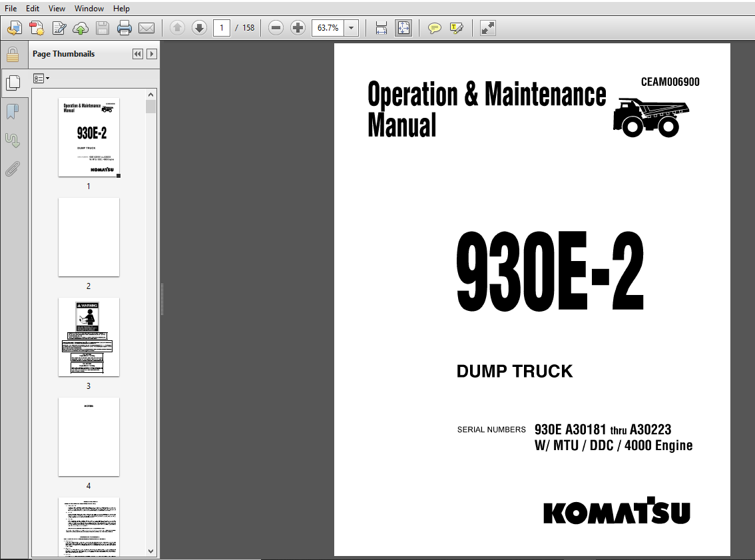
Task: Select page 1 thumbnail
Action: pyautogui.click(x=89, y=137)
